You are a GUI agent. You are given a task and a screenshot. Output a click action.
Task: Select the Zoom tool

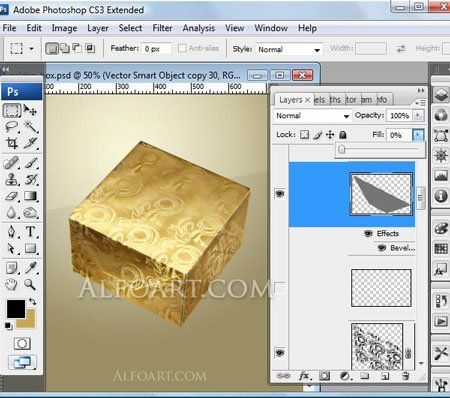pyautogui.click(x=30, y=284)
